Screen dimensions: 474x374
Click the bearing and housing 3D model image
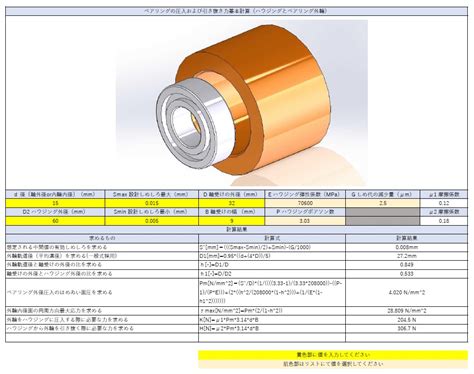pos(242,103)
